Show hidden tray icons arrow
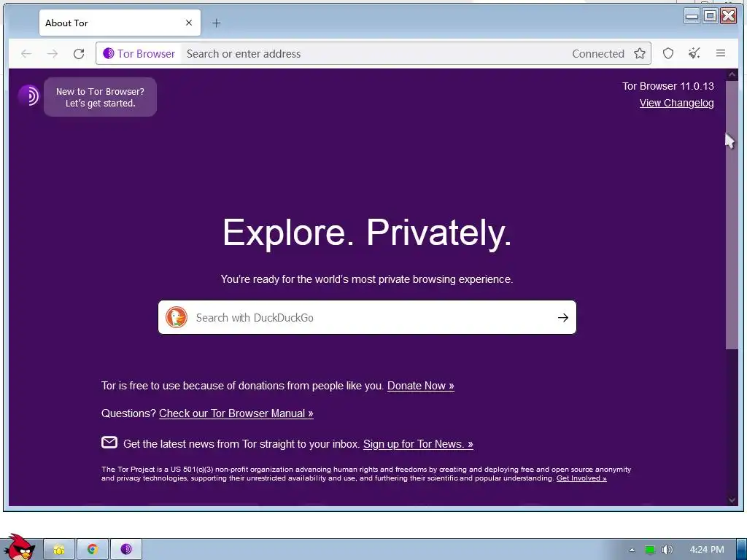The height and width of the screenshot is (560, 747). 632,550
